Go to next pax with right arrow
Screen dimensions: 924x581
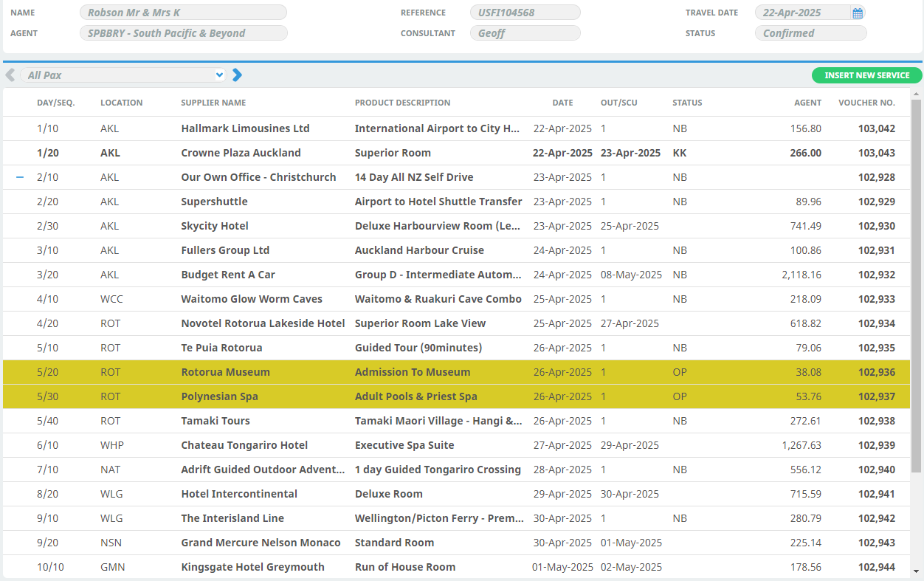click(237, 75)
